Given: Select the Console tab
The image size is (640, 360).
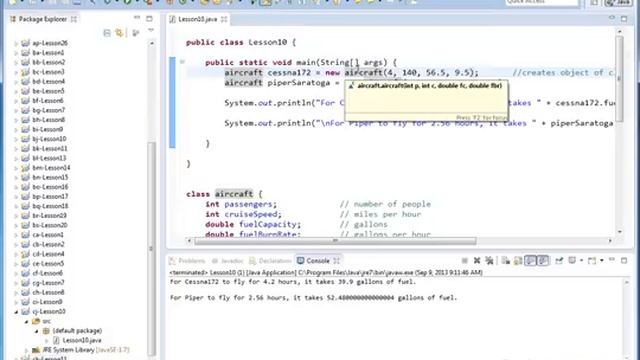Looking at the screenshot, I should tap(318, 260).
